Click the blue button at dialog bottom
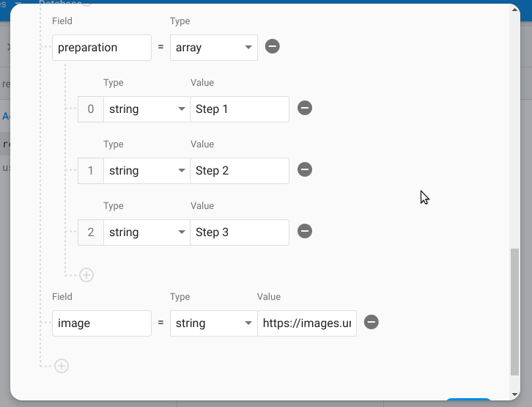The width and height of the screenshot is (532, 407). (469, 401)
